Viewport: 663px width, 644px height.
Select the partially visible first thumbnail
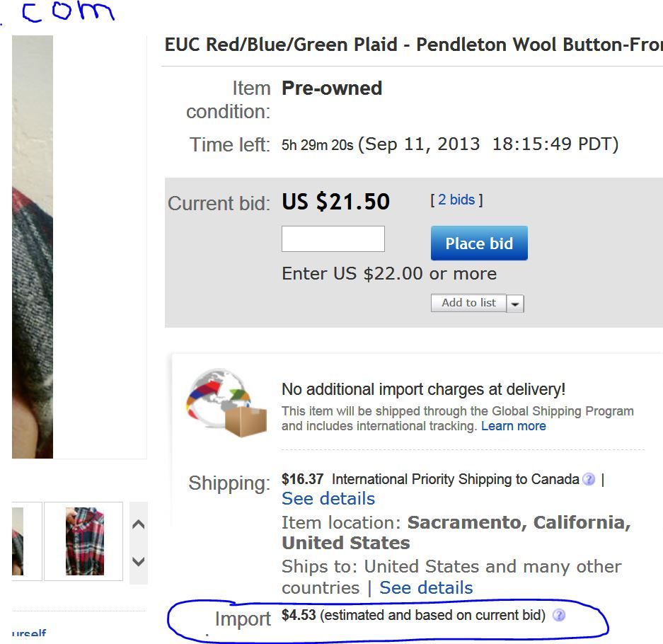18,541
